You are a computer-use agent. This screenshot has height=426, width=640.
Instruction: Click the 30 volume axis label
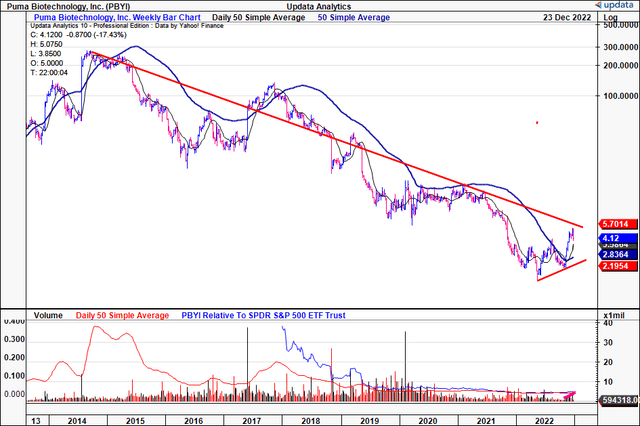point(608,342)
